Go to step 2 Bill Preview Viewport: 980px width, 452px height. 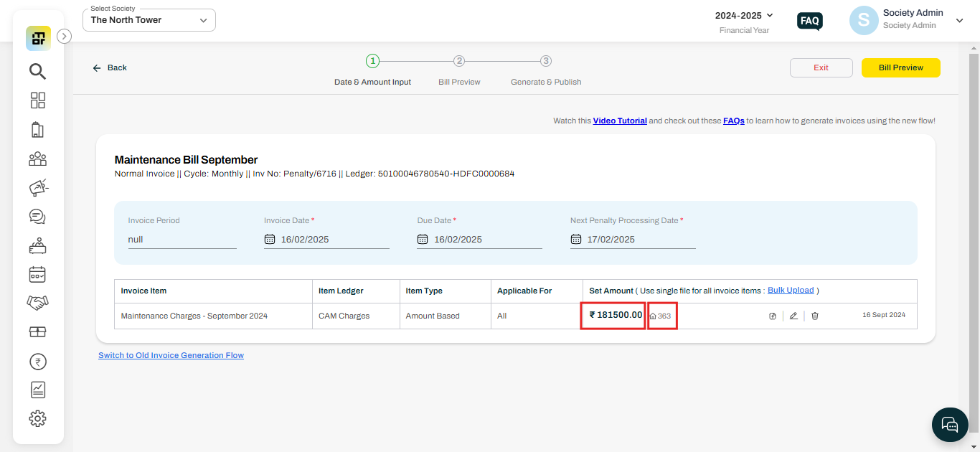point(459,62)
